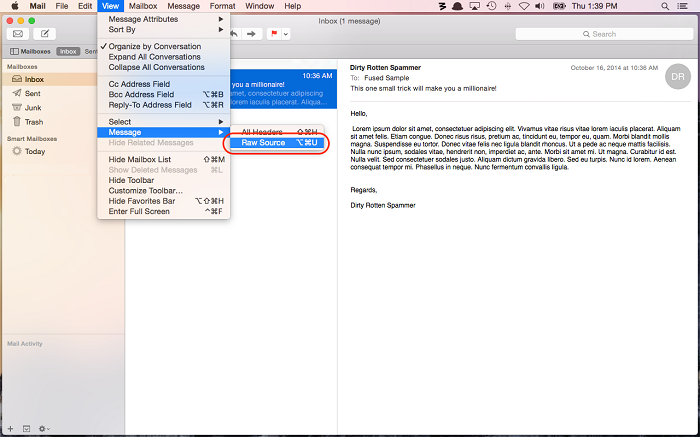
Task: Choose Hide Mailbox List
Action: [164, 159]
